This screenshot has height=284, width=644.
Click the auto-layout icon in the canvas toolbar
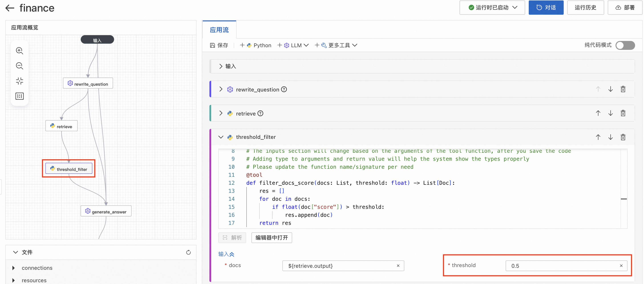tap(20, 96)
